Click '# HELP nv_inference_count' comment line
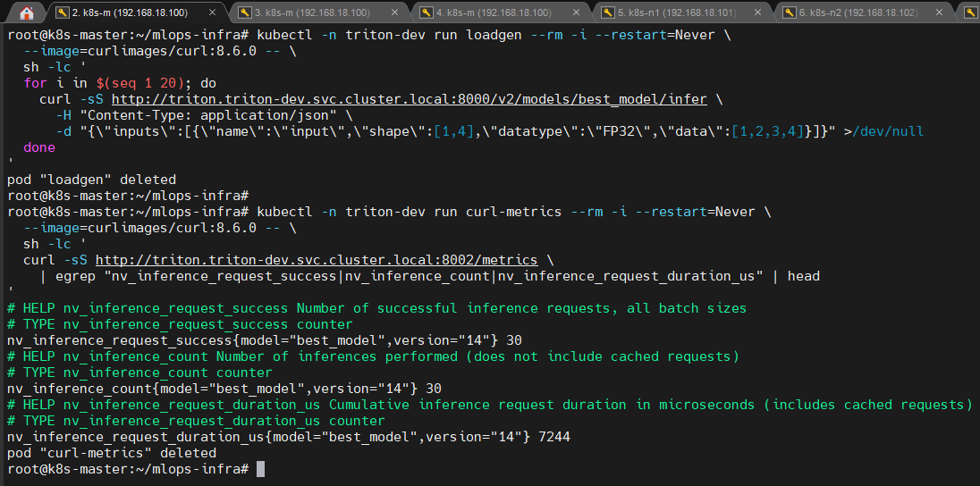The image size is (980, 486). [373, 356]
